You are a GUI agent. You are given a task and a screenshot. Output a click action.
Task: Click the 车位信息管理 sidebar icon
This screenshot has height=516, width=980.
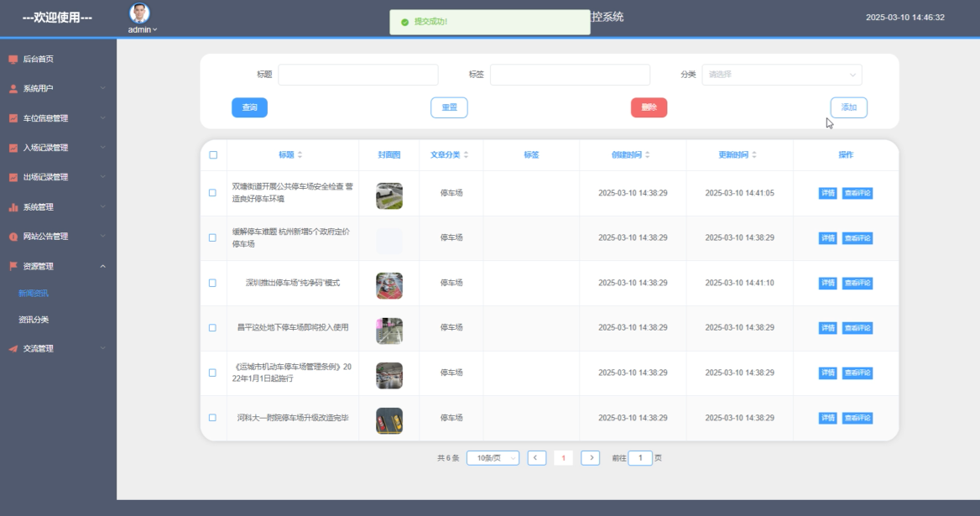tap(13, 118)
